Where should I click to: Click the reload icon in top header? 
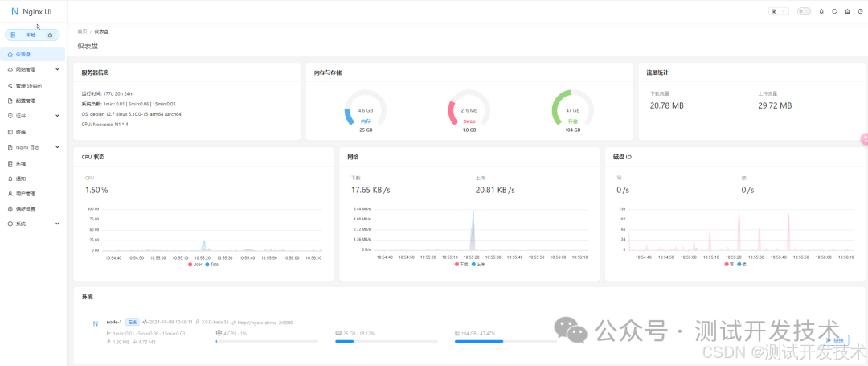tap(834, 11)
